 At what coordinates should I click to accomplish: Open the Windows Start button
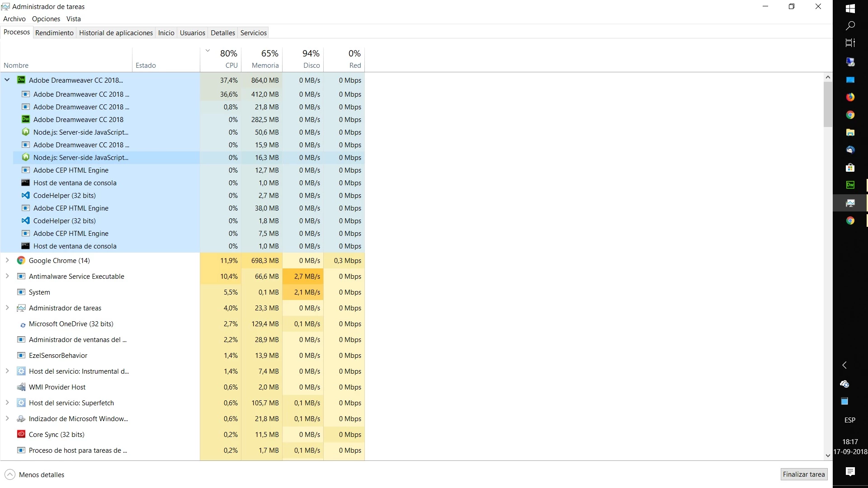[850, 8]
